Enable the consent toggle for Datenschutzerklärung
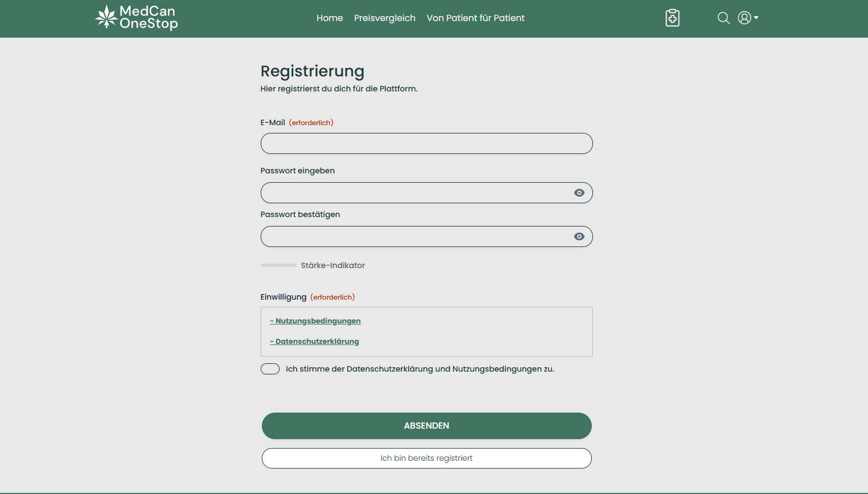 (270, 369)
